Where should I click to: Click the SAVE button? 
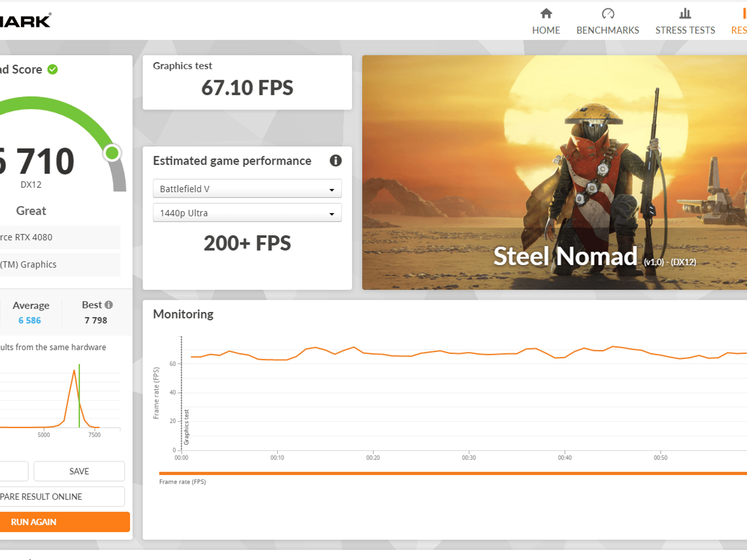[79, 471]
